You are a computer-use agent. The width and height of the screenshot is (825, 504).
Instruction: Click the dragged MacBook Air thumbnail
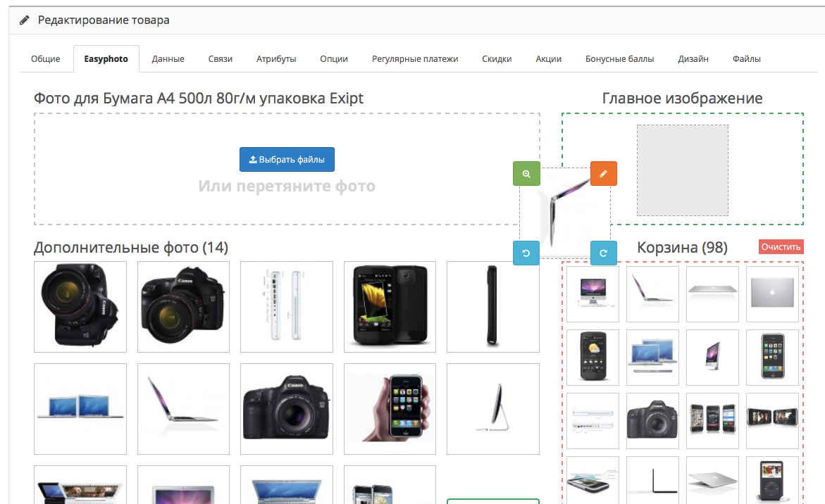coord(565,213)
